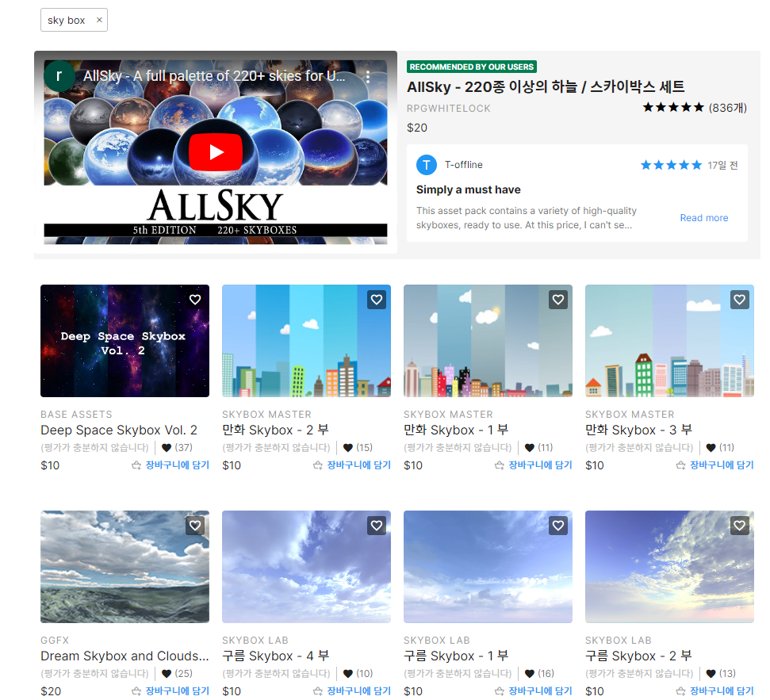This screenshot has height=700, width=770.
Task: Add 구름 Skybox - 4 부 to cart
Action: click(352, 690)
